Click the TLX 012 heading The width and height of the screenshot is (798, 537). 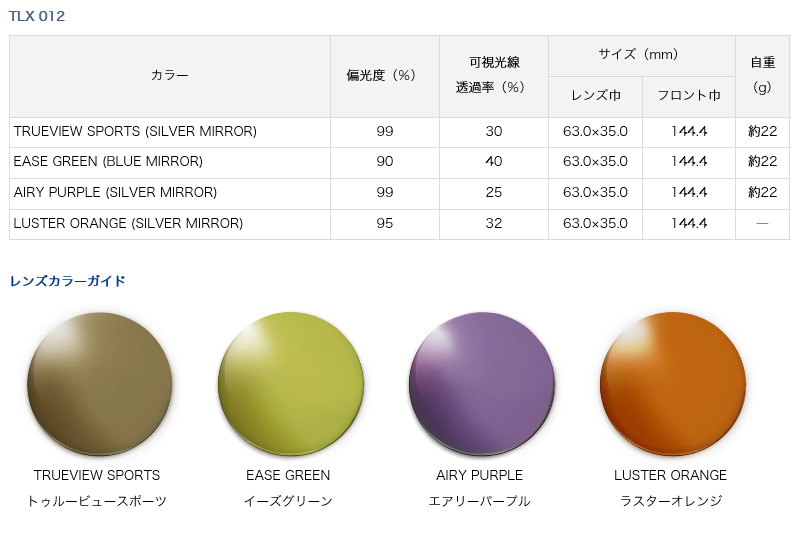pyautogui.click(x=37, y=16)
